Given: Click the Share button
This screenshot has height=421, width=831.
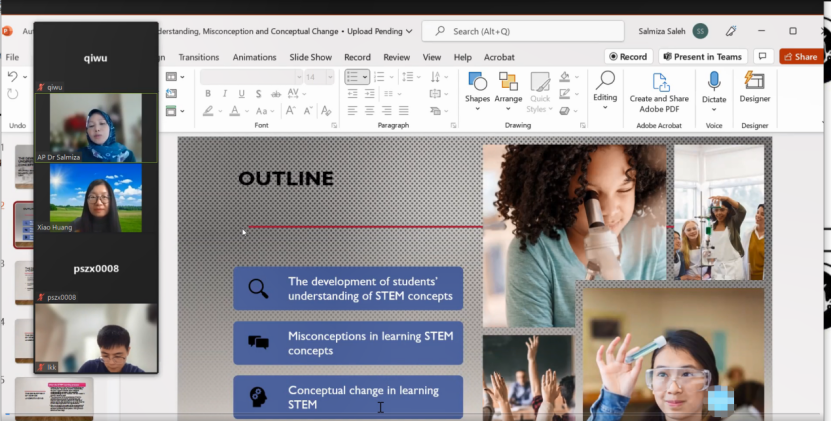Looking at the screenshot, I should click(801, 57).
